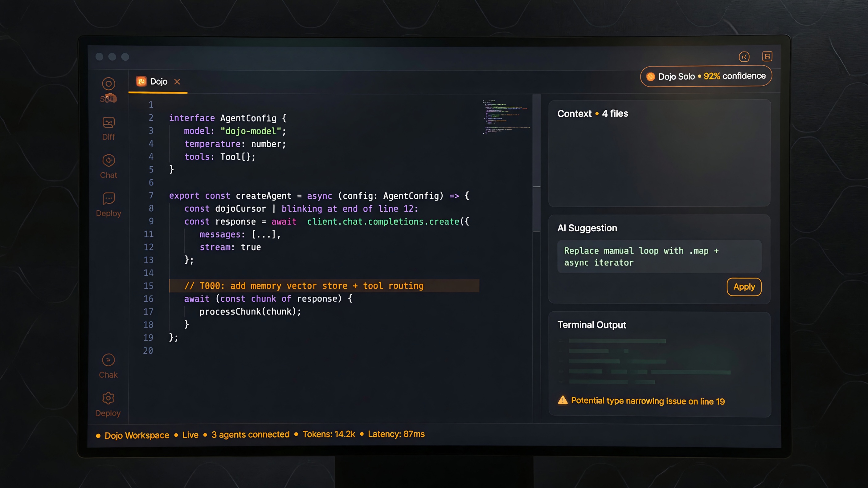Click the 'Terminal Output' panel heading
This screenshot has width=868, height=488.
coord(592,325)
